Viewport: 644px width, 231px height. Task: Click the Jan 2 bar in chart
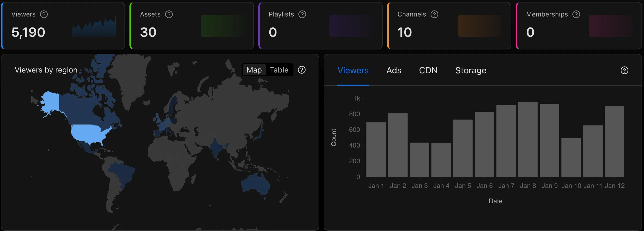(x=398, y=145)
